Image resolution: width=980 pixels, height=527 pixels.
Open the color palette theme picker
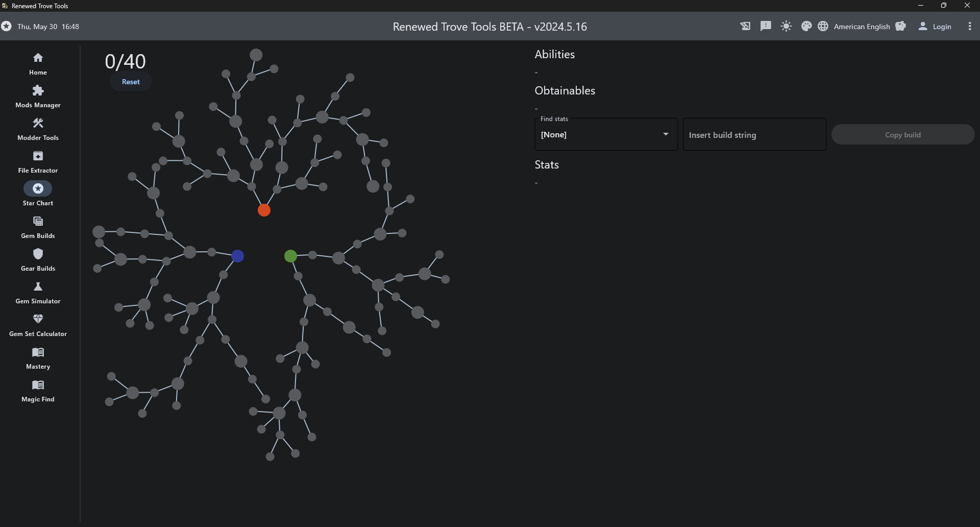point(806,27)
